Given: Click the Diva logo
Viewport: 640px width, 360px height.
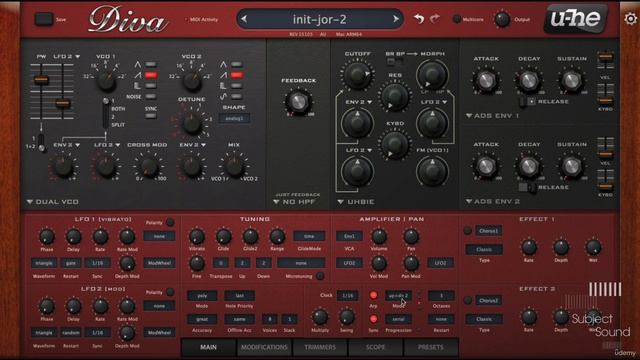Looking at the screenshot, I should click(127, 20).
